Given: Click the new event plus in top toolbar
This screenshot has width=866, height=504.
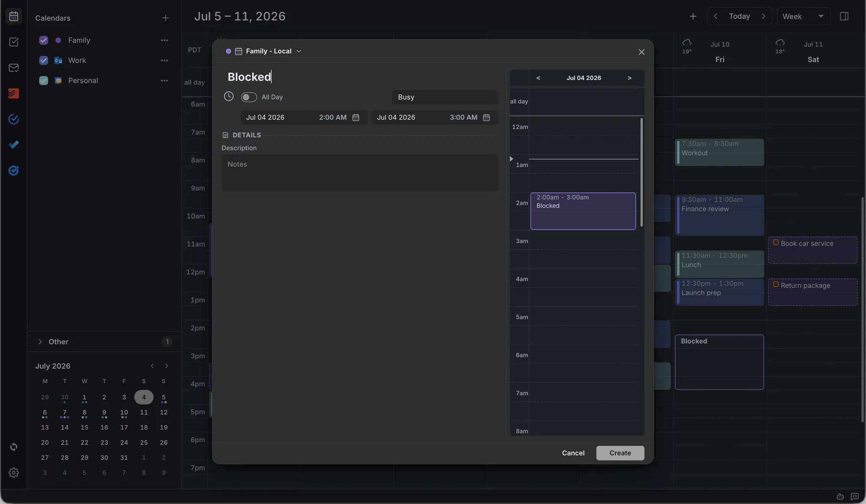Looking at the screenshot, I should pyautogui.click(x=693, y=16).
